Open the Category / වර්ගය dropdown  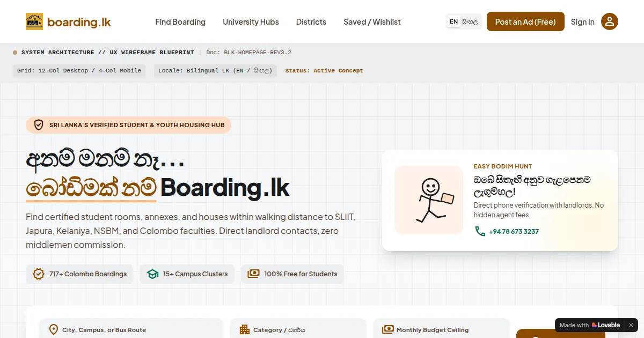pyautogui.click(x=298, y=328)
